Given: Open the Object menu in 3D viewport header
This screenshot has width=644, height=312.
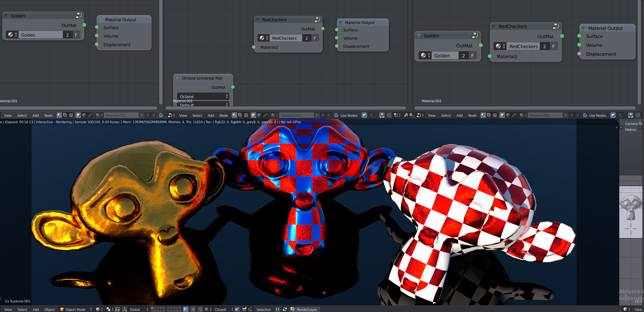Looking at the screenshot, I should tap(49, 309).
